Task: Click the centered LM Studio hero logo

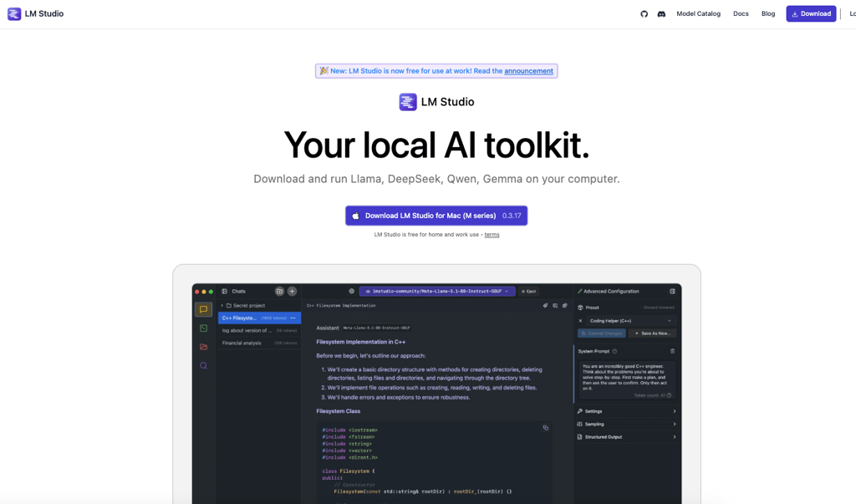Action: click(x=436, y=102)
